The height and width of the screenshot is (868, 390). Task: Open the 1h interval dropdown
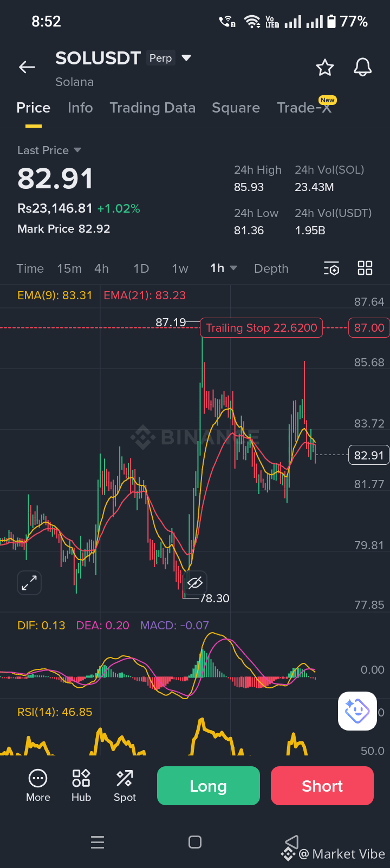224,268
